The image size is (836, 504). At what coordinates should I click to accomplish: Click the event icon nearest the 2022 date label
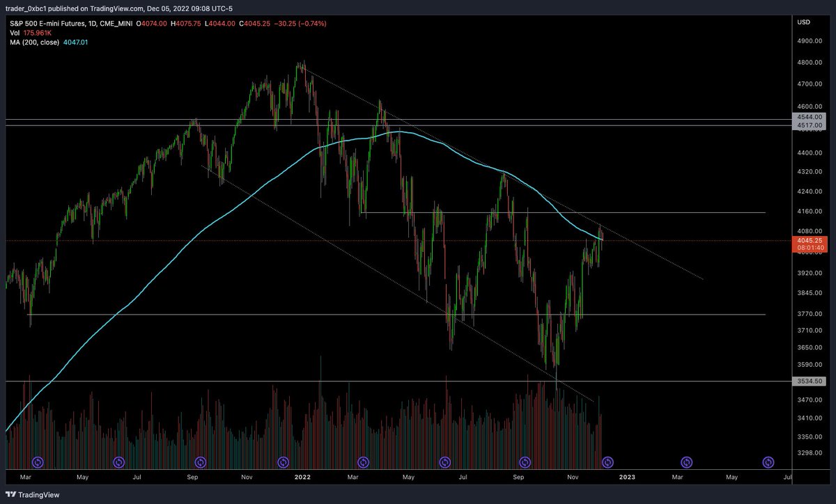tap(283, 462)
